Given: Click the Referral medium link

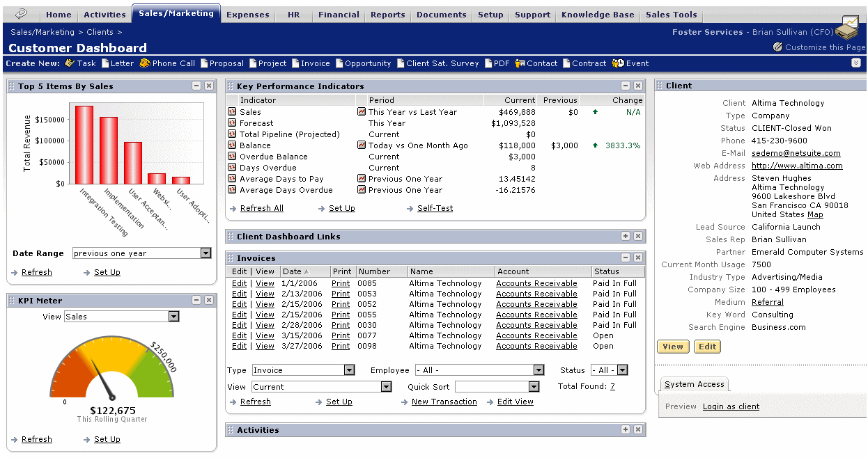Looking at the screenshot, I should (x=768, y=302).
